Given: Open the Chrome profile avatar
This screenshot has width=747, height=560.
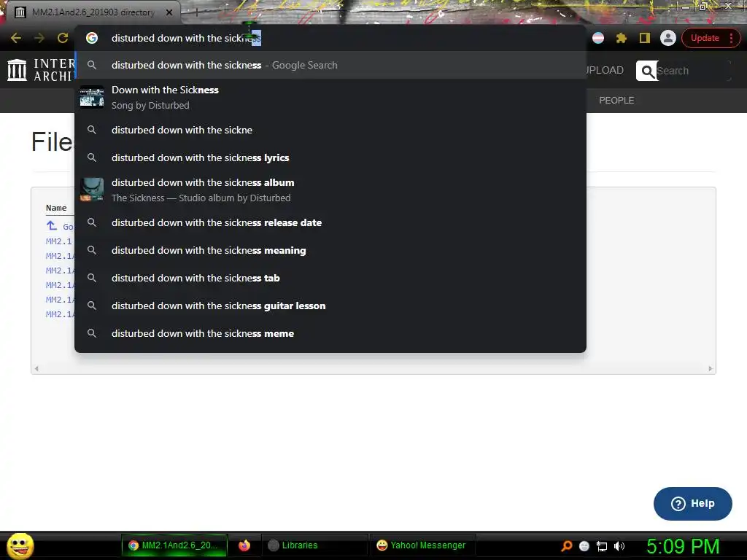Looking at the screenshot, I should pyautogui.click(x=668, y=38).
